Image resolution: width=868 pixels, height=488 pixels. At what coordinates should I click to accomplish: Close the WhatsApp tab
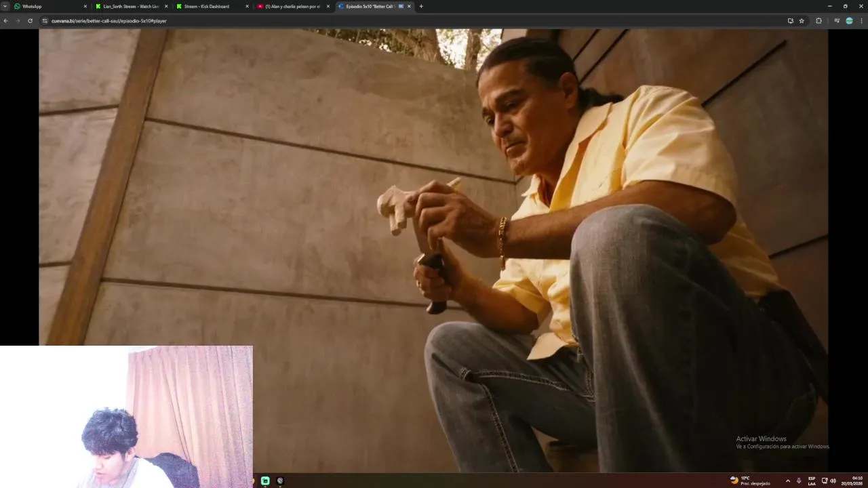click(x=85, y=6)
